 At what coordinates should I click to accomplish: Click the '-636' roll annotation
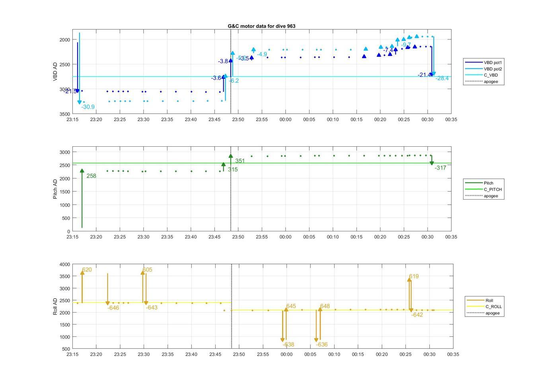tap(322, 345)
